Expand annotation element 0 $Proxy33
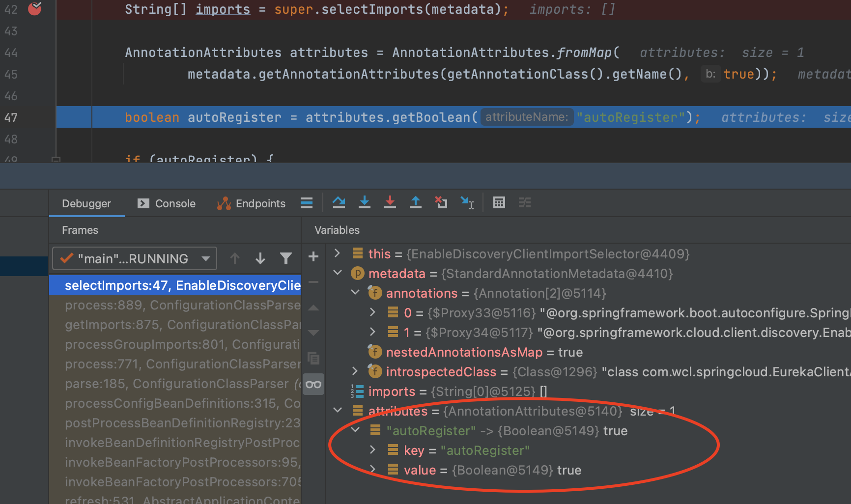Image resolution: width=851 pixels, height=504 pixels. point(372,312)
